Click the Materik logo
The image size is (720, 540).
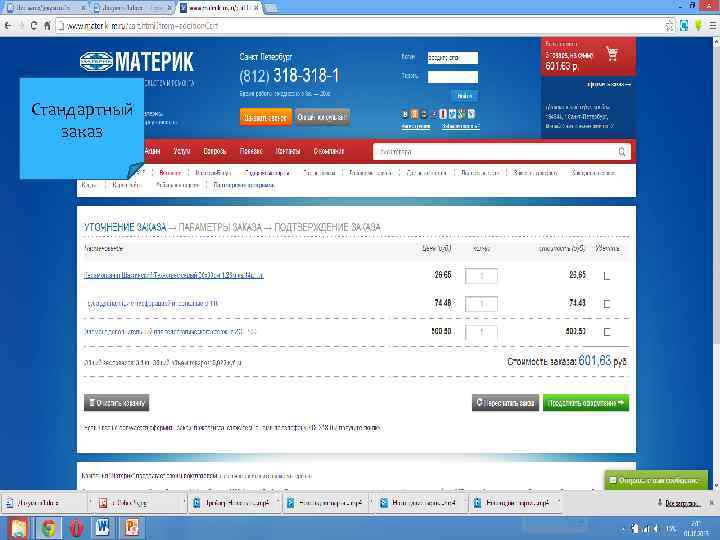click(x=137, y=62)
